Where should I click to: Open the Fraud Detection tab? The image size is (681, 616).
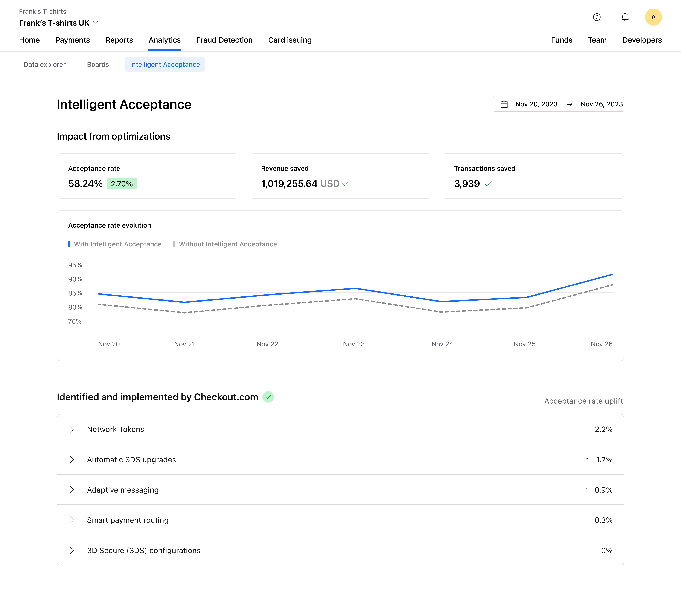pyautogui.click(x=224, y=40)
